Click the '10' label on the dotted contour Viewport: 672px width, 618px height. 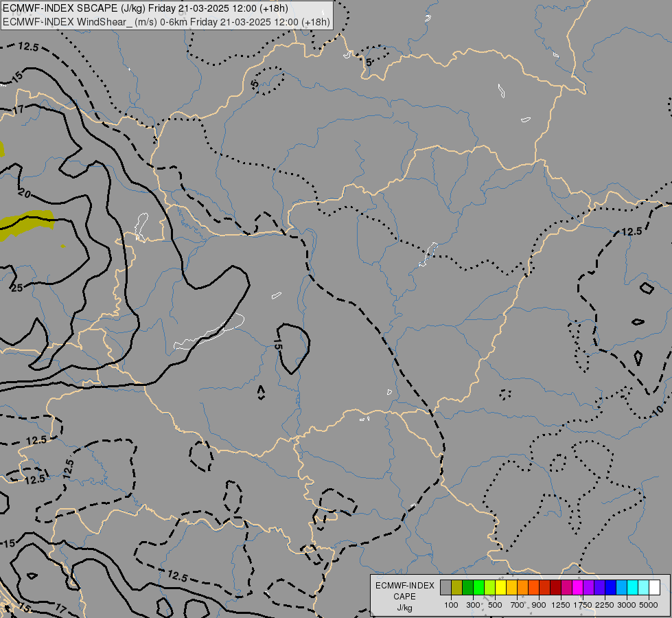point(658,411)
